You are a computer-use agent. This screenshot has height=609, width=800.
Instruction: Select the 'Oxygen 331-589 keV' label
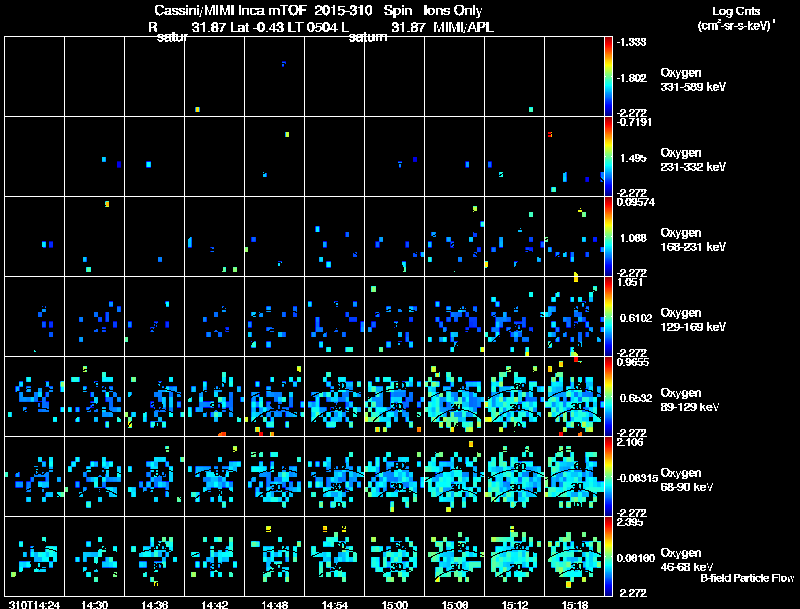point(693,80)
